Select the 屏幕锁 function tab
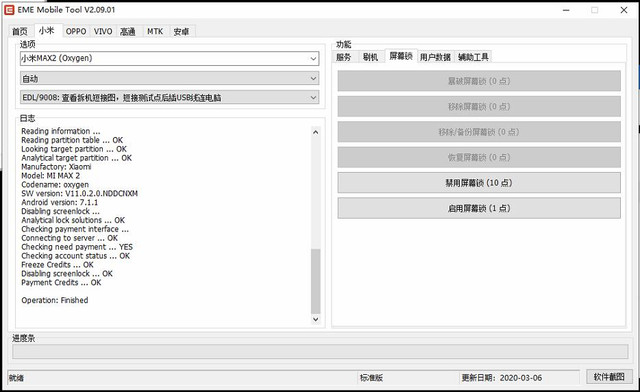Screen dimensions: 640x392 click(401, 56)
